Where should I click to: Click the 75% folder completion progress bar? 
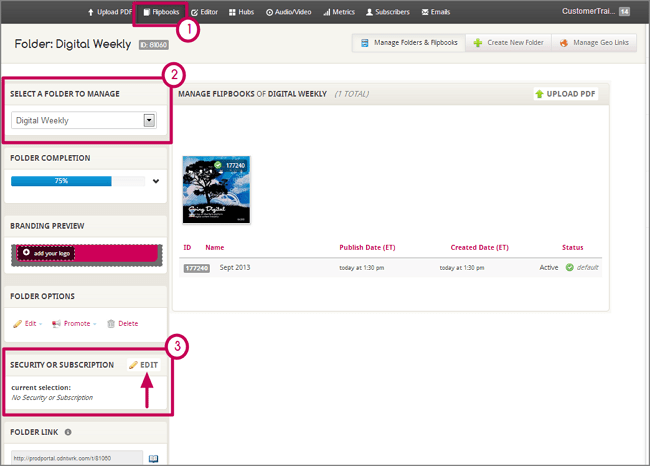click(x=78, y=181)
